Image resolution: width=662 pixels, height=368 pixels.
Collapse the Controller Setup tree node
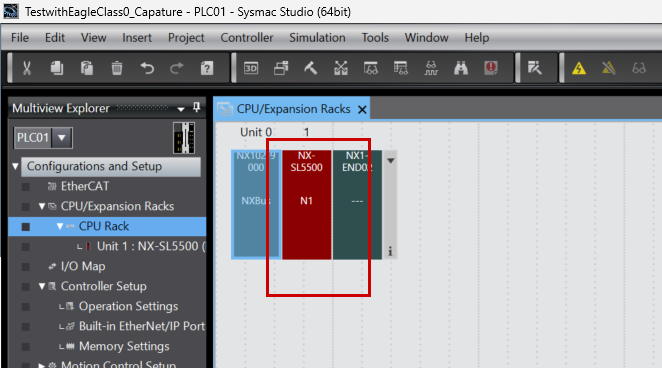[x=42, y=287]
